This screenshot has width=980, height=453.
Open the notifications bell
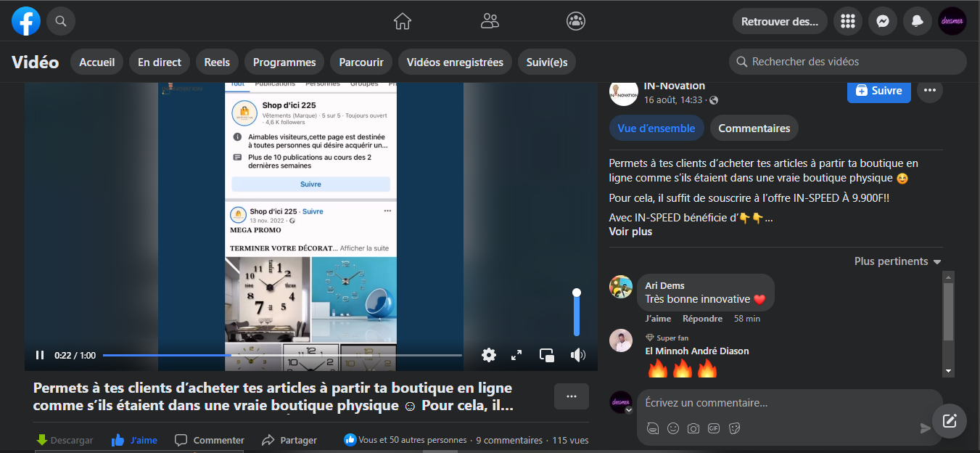pyautogui.click(x=917, y=21)
